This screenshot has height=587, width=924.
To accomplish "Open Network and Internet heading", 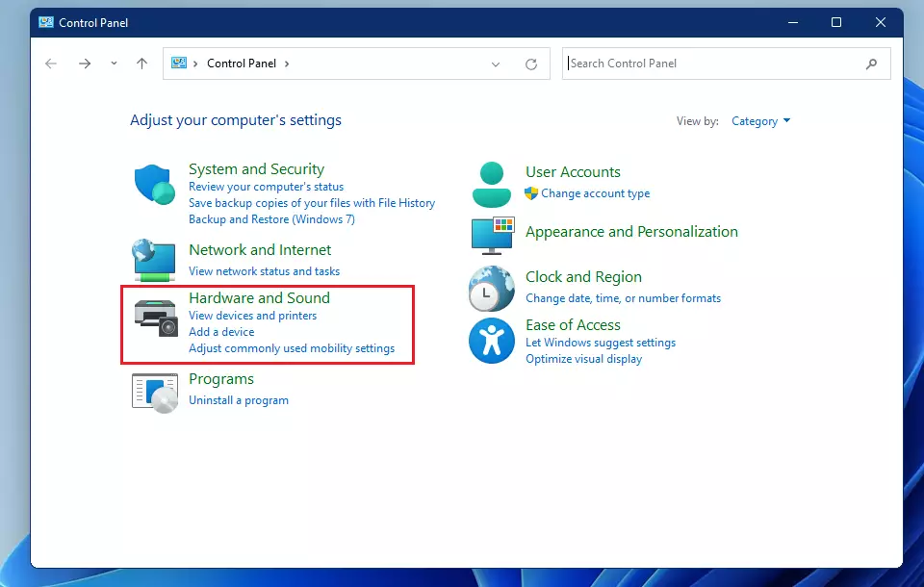I will point(260,250).
